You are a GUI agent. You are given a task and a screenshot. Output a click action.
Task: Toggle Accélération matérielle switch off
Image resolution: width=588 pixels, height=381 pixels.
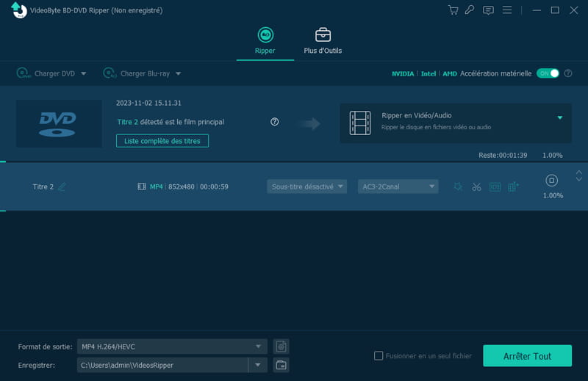click(x=548, y=73)
